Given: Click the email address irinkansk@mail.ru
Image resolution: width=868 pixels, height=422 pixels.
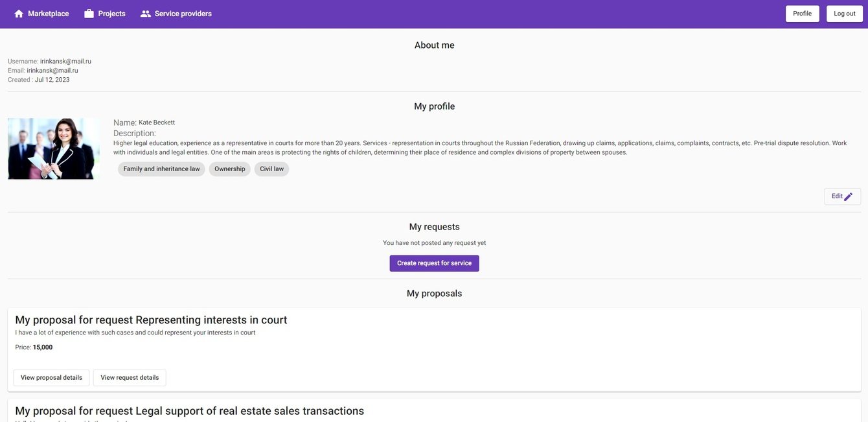Looking at the screenshot, I should click(x=52, y=71).
